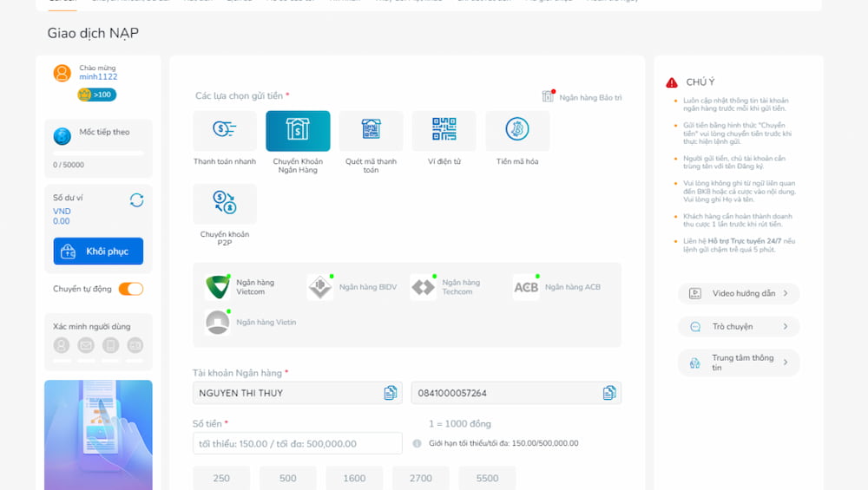Choose Chuyển khoản P2P transfer icon
This screenshot has height=490, width=868.
tap(225, 204)
